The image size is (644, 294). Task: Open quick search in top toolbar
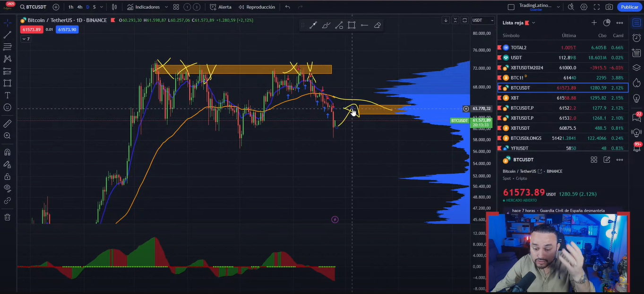[571, 7]
